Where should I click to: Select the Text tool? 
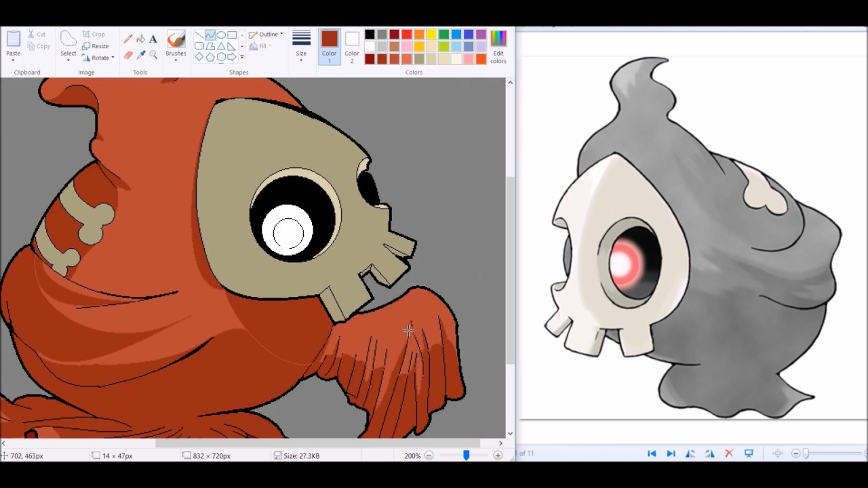(x=153, y=39)
